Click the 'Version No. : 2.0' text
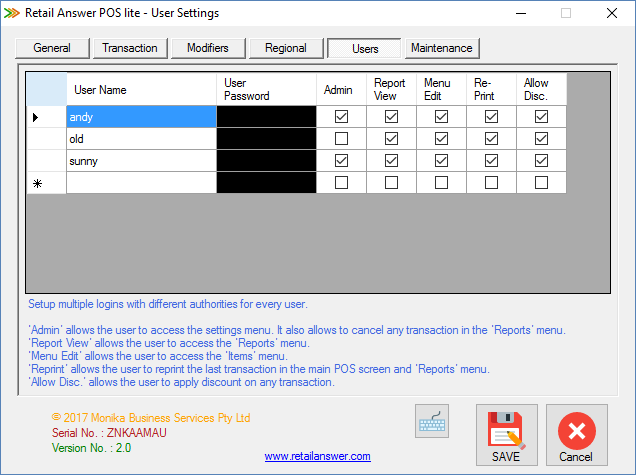Image resolution: width=636 pixels, height=475 pixels. [x=91, y=448]
